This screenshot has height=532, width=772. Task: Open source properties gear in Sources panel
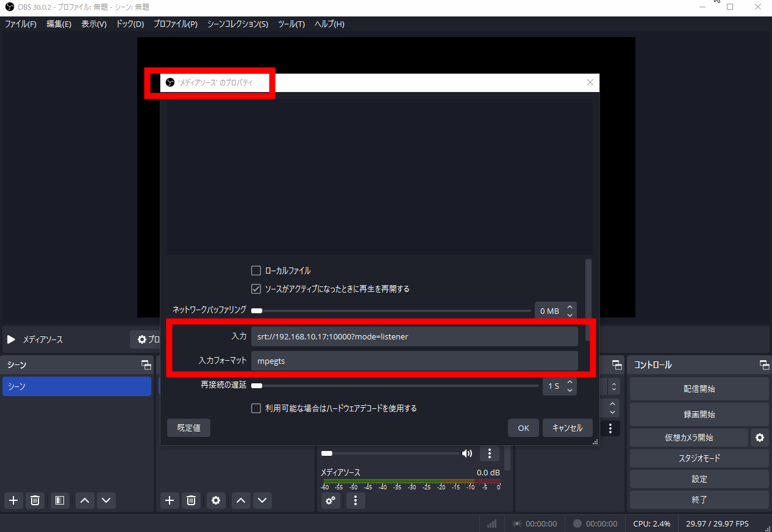(215, 500)
